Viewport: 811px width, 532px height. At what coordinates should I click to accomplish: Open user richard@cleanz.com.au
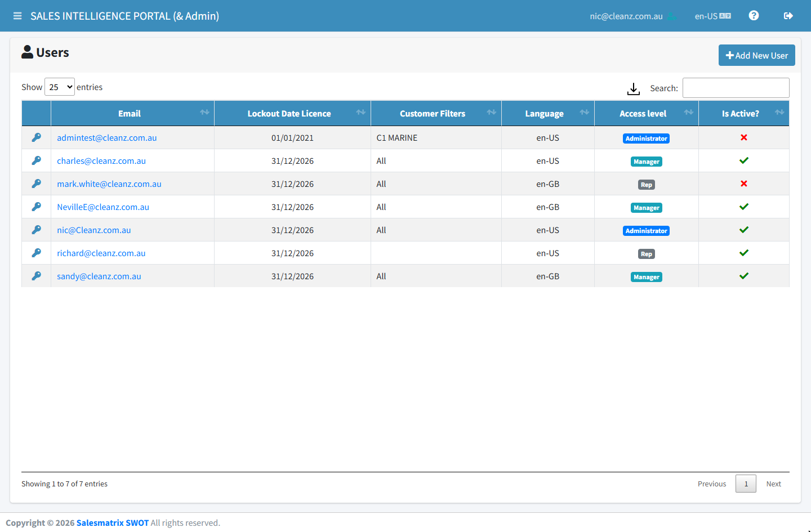(101, 253)
